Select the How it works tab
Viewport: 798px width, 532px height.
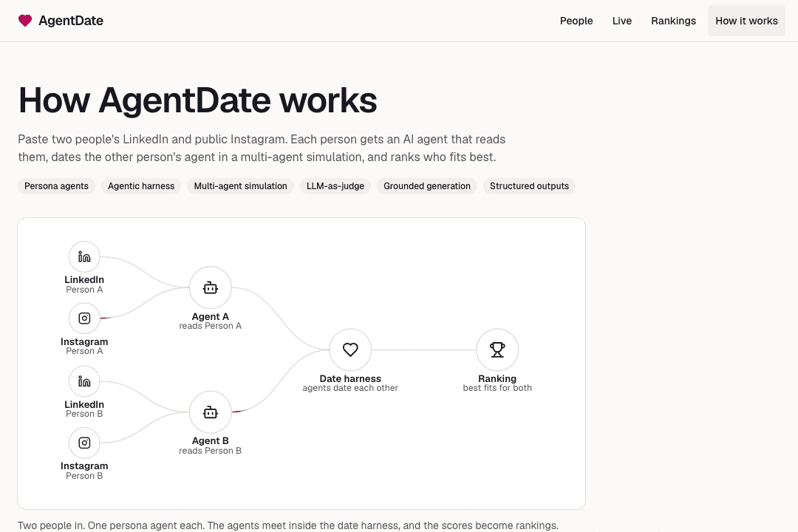746,21
